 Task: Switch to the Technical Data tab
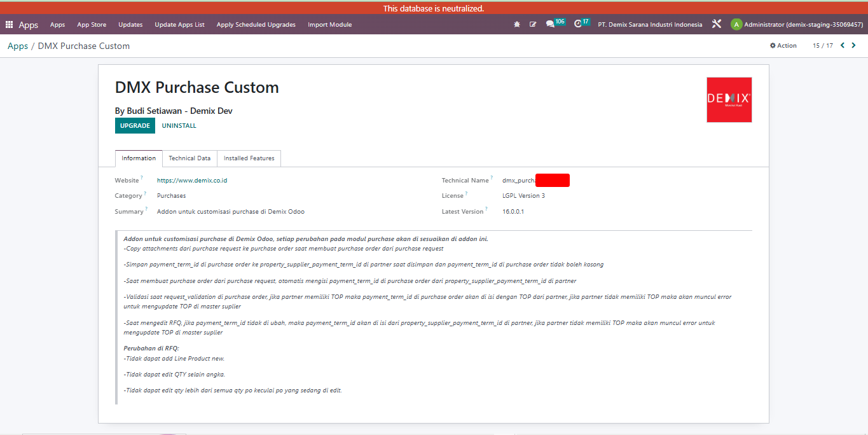tap(189, 158)
